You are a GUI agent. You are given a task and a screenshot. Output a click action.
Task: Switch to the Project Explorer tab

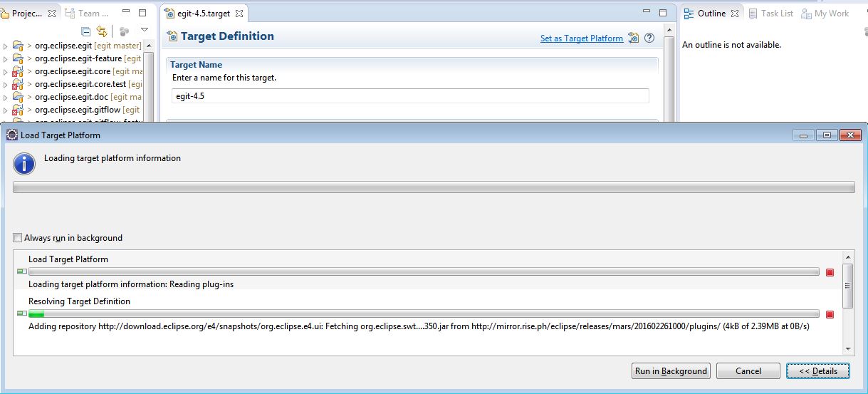(x=27, y=14)
